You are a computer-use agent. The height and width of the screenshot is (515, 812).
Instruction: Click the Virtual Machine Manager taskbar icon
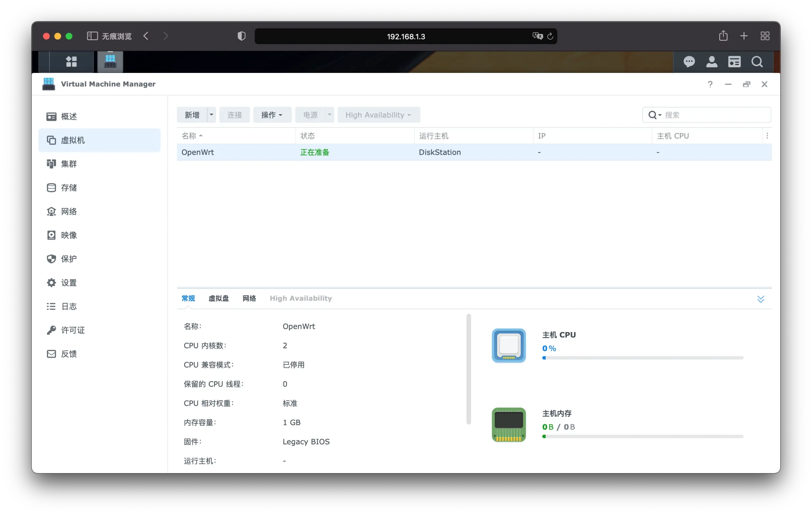point(110,62)
